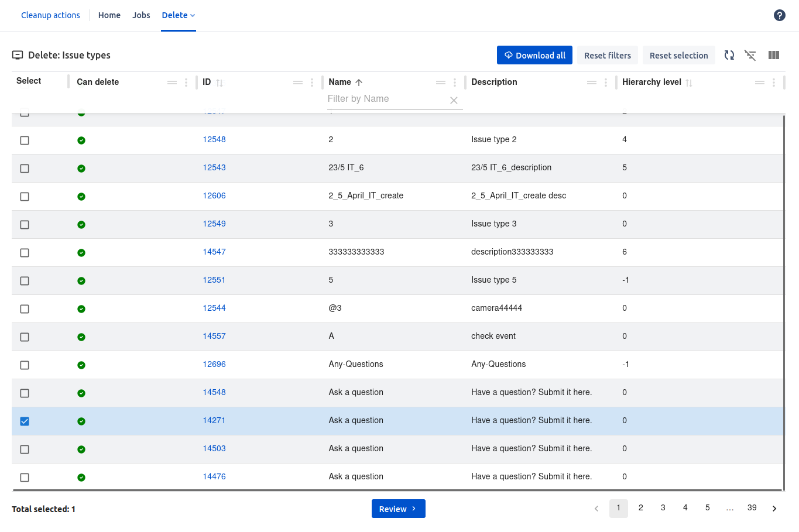Viewport: 799px width, 532px height.
Task: Open the Delete dropdown menu
Action: [x=179, y=15]
